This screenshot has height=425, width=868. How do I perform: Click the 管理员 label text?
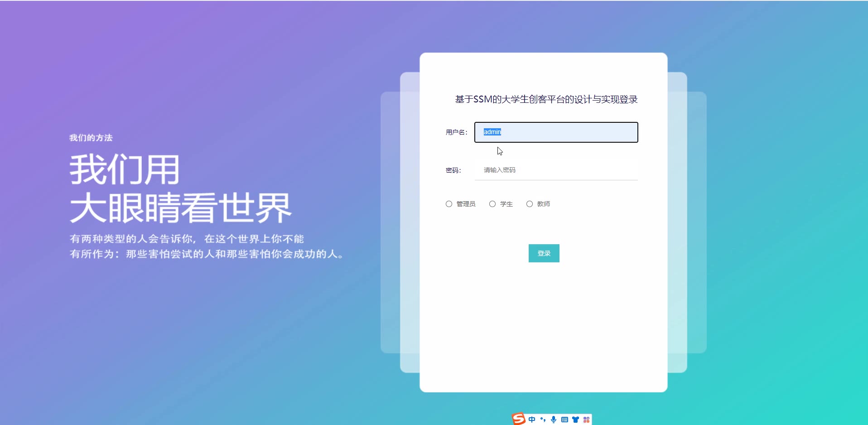click(x=466, y=204)
